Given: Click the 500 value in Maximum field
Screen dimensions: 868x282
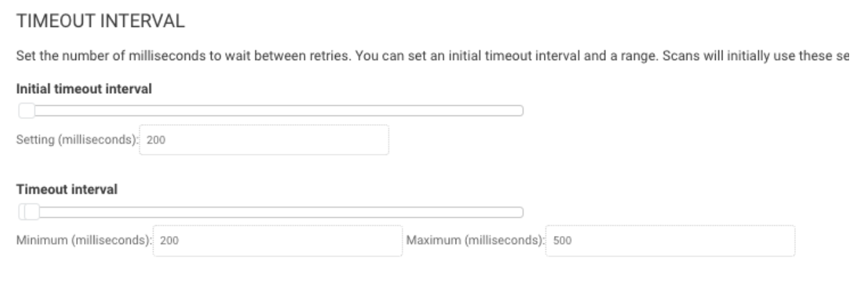Looking at the screenshot, I should coord(561,241).
